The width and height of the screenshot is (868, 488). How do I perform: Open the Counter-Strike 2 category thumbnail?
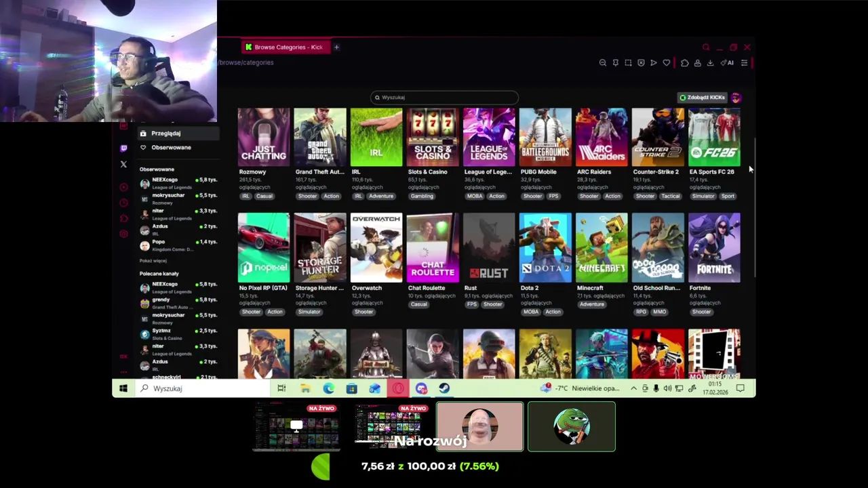point(658,137)
